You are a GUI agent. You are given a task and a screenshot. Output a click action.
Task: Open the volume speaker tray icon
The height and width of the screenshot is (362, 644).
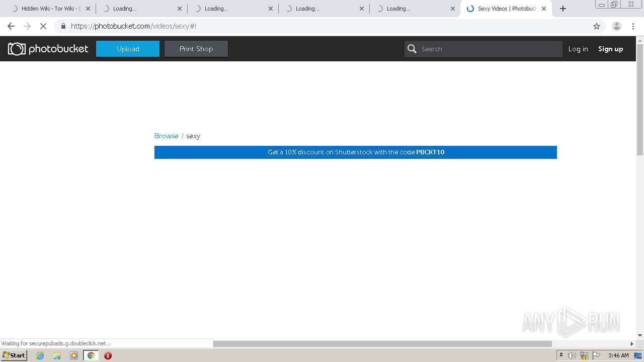pyautogui.click(x=572, y=355)
